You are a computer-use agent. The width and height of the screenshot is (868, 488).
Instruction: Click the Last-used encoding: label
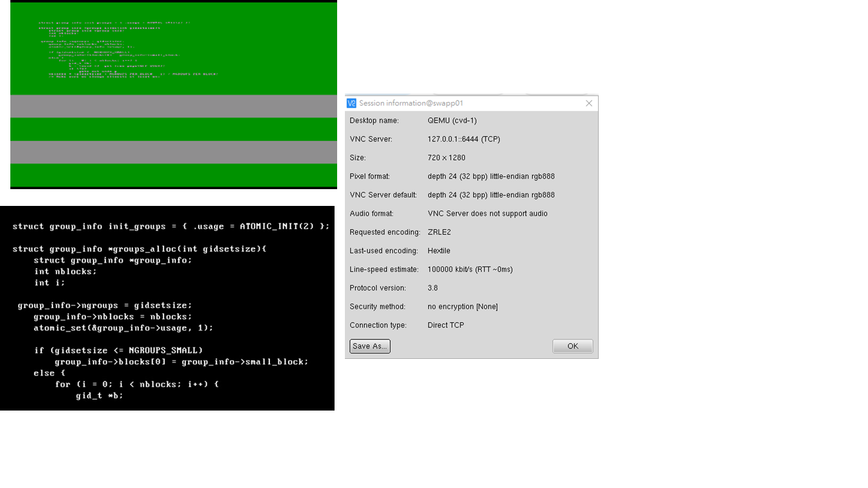pos(384,251)
